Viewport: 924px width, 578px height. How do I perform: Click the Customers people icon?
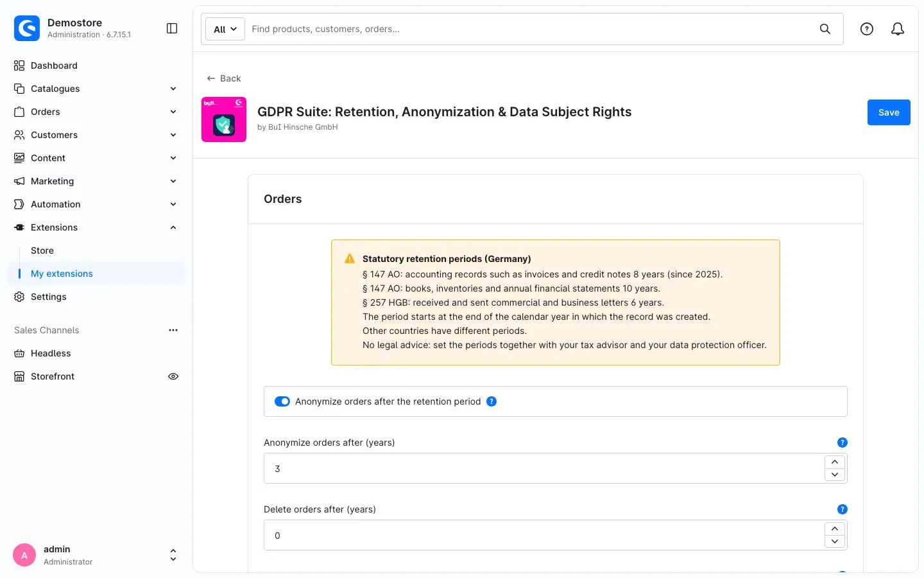(x=19, y=135)
